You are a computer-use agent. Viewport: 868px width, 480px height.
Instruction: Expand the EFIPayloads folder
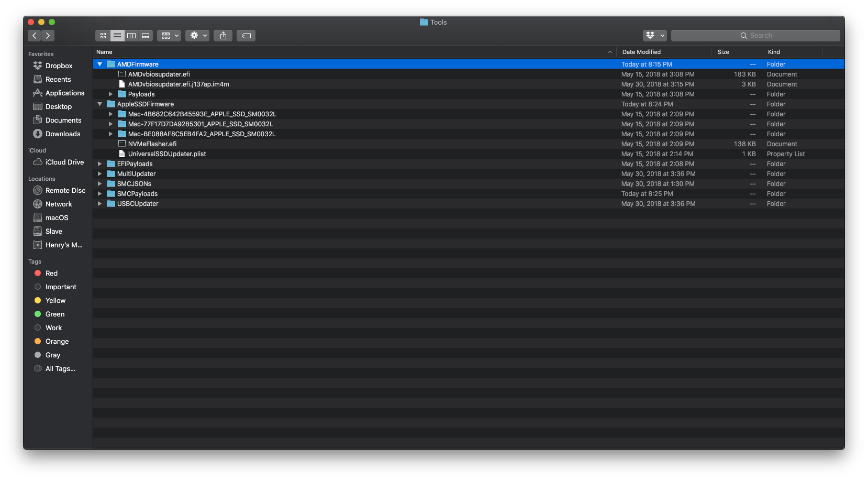tap(99, 164)
